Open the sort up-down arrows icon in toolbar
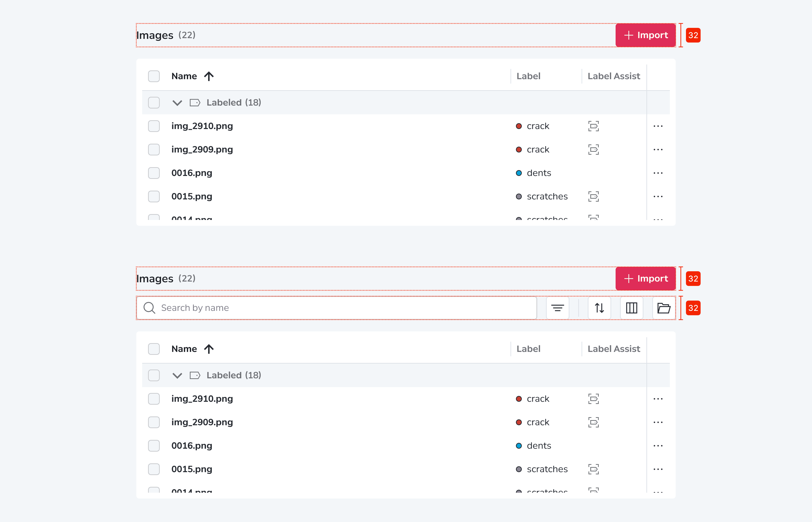812x522 pixels. point(599,308)
